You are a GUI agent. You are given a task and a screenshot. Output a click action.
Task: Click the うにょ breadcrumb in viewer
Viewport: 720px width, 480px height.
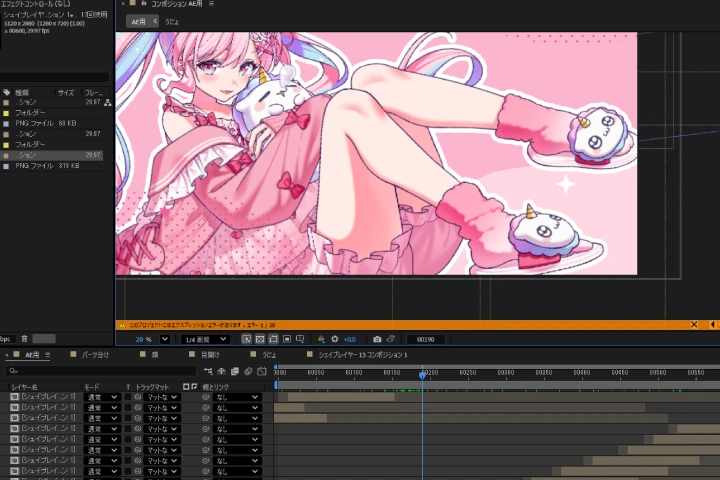[171, 22]
